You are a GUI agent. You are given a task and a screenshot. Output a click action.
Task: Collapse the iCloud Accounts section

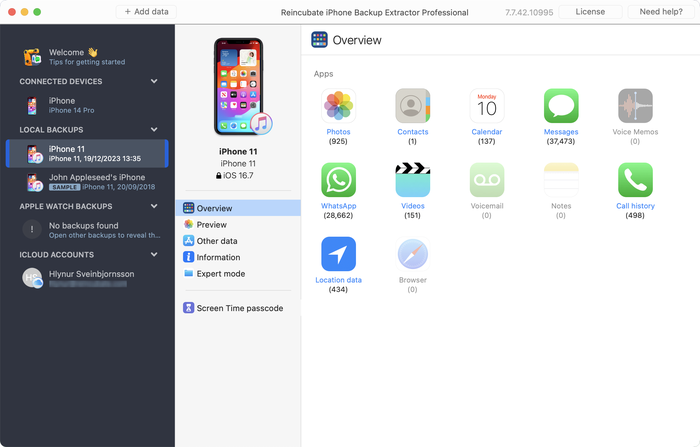click(154, 255)
